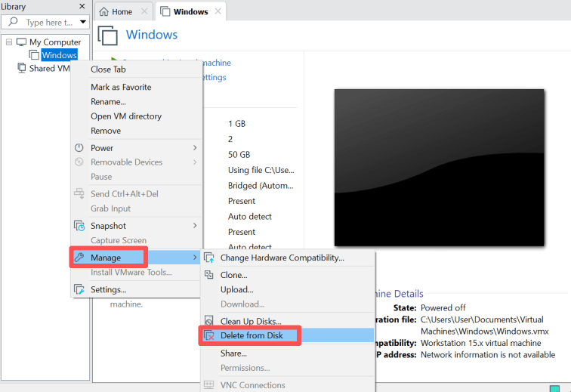Choose Close Tab from context menu

[x=136, y=69]
